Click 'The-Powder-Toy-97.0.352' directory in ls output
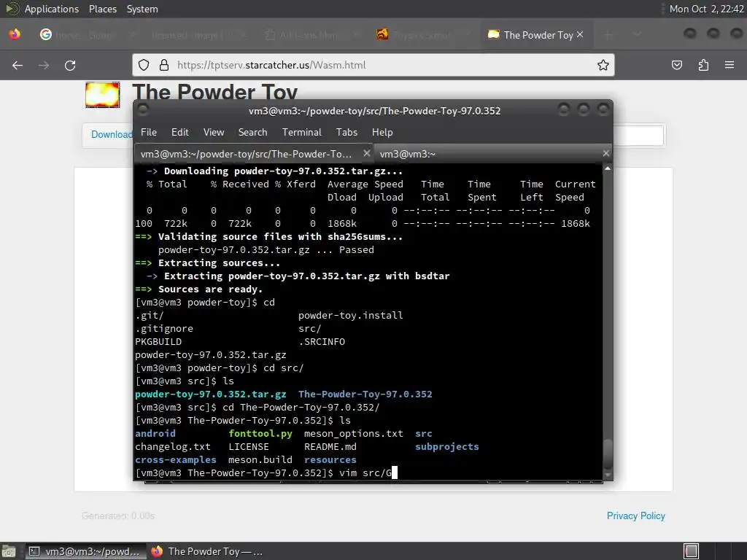This screenshot has width=747, height=560. tap(365, 394)
